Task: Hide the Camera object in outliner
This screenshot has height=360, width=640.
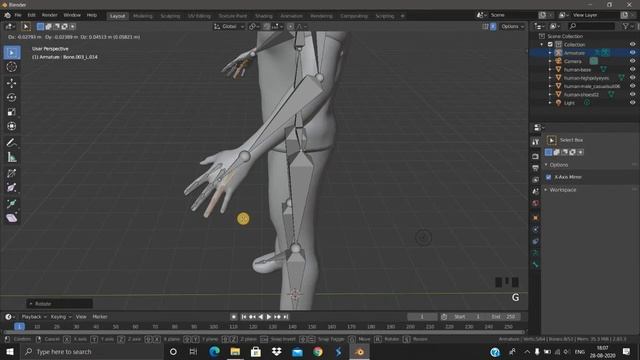Action: point(632,61)
